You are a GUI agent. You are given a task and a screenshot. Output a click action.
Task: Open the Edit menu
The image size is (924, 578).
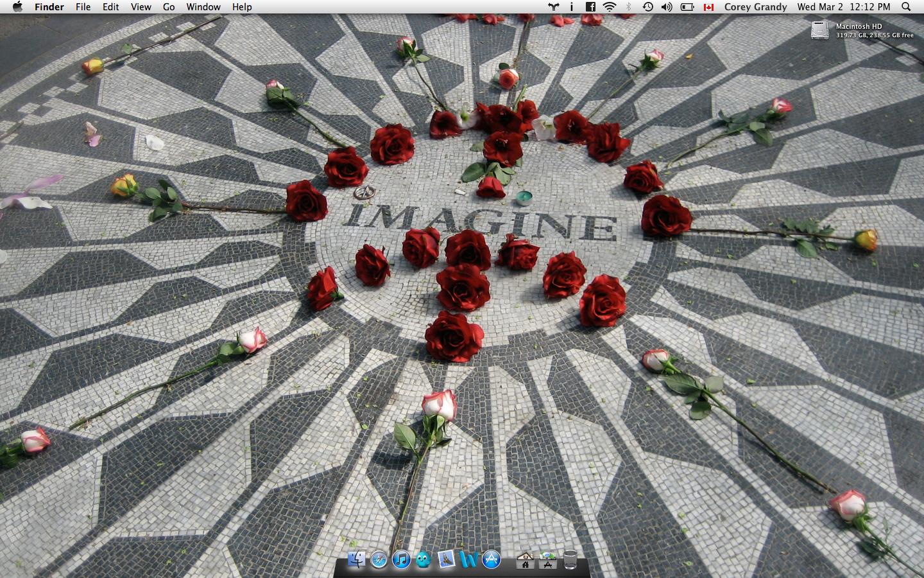pyautogui.click(x=111, y=6)
